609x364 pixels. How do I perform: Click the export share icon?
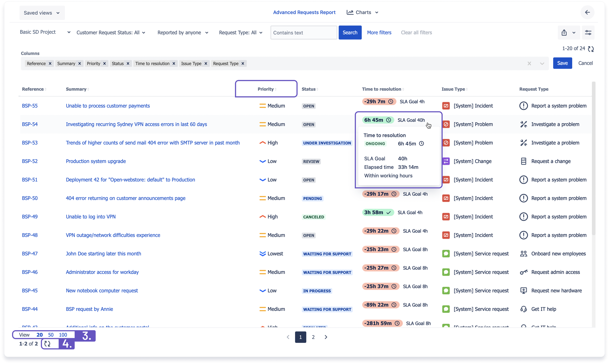point(564,33)
